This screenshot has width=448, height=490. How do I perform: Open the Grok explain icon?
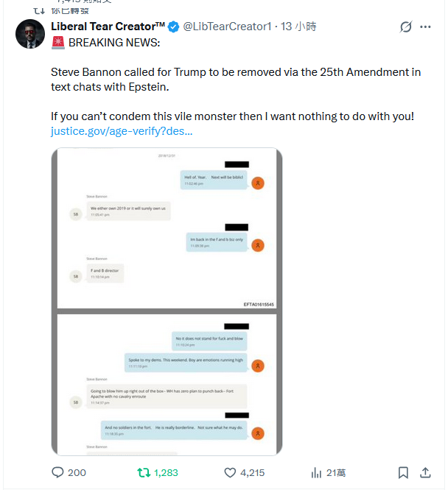coord(405,27)
